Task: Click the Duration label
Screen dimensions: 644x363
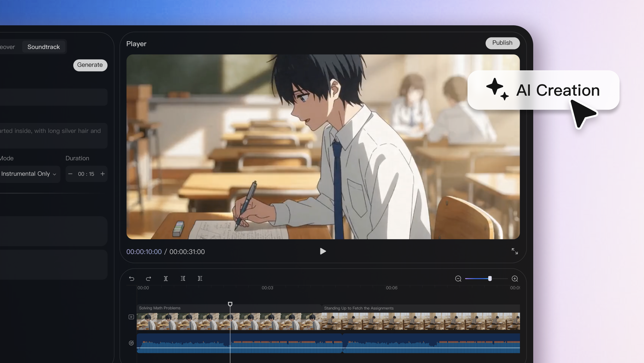Action: [x=77, y=158]
